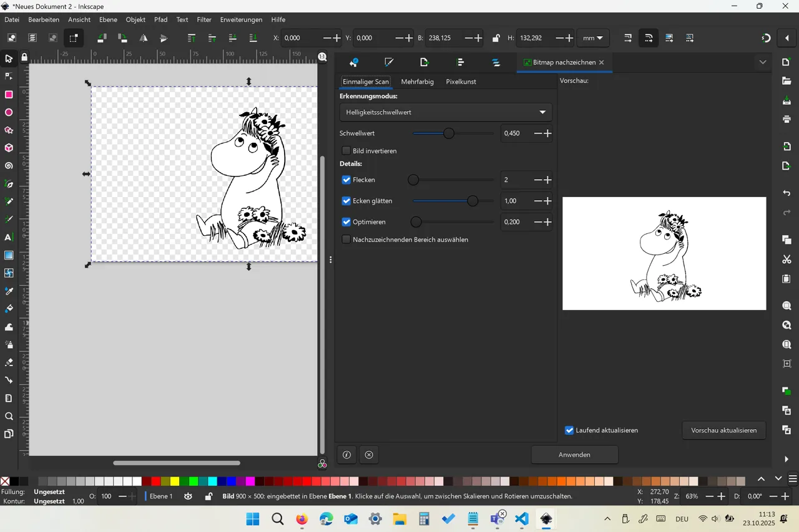
Task: Open the Windows Start menu
Action: coord(253,519)
